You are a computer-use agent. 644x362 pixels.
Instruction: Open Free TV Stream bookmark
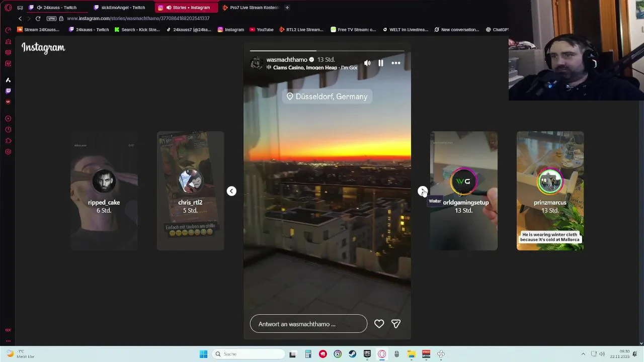tap(353, 30)
